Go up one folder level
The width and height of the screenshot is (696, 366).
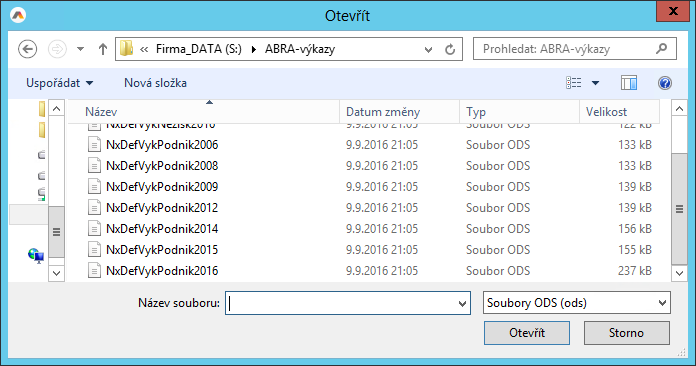pos(103,49)
